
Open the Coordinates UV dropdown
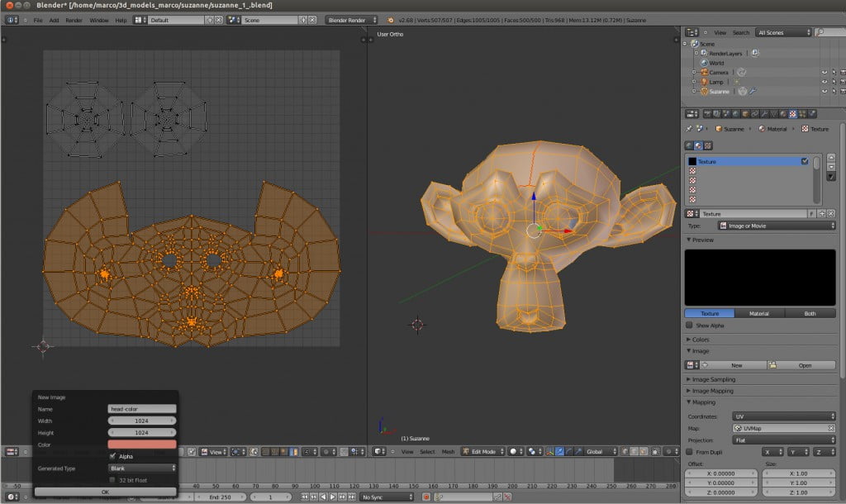pos(784,416)
